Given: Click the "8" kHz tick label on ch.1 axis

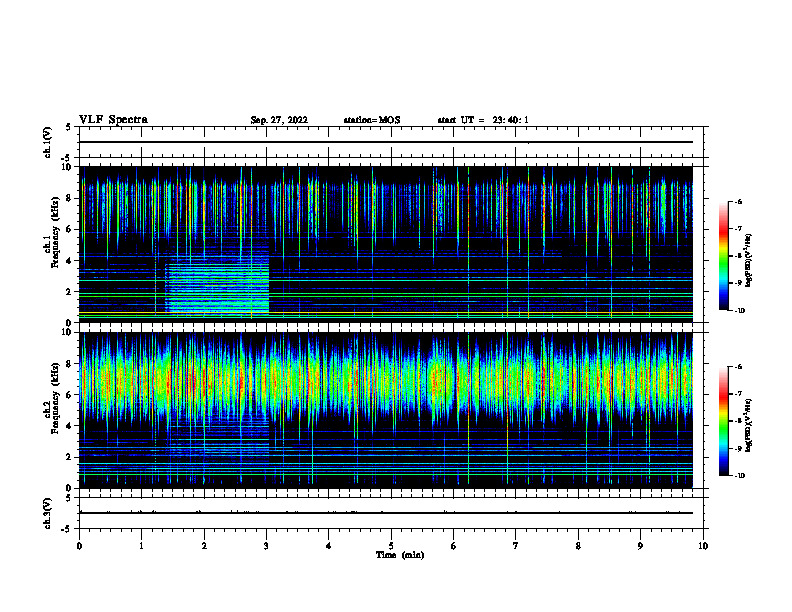Looking at the screenshot, I should point(70,198).
